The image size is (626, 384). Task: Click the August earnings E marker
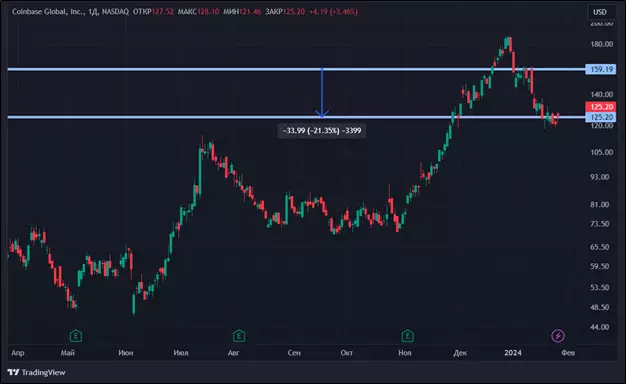coord(239,336)
